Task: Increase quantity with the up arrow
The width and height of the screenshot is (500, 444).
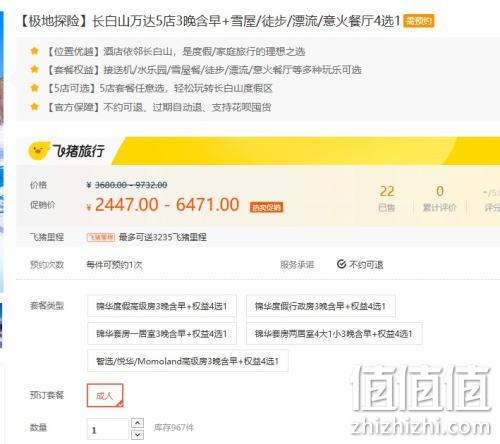Action: [138, 423]
